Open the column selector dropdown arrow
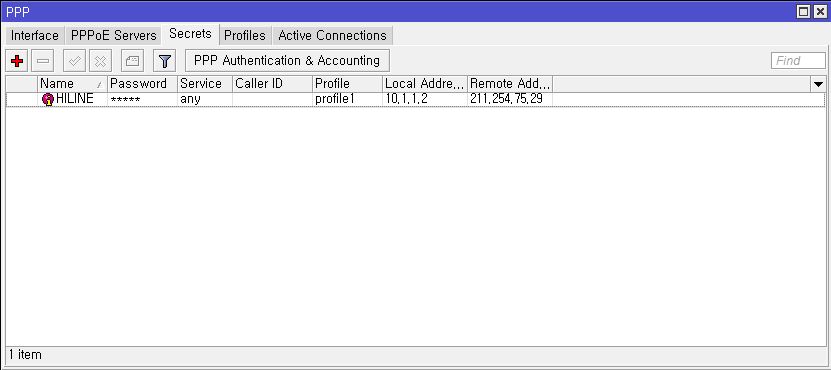Viewport: 831px width, 370px height. tap(818, 84)
